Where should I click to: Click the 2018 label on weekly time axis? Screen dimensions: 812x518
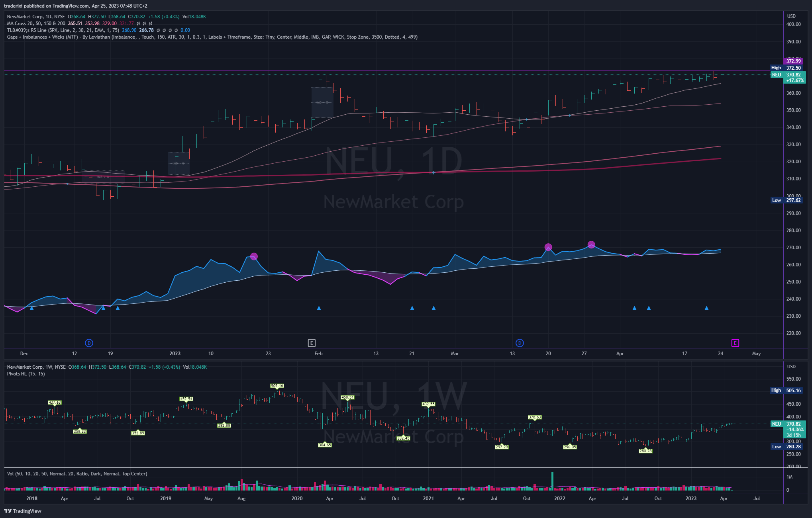pos(32,498)
